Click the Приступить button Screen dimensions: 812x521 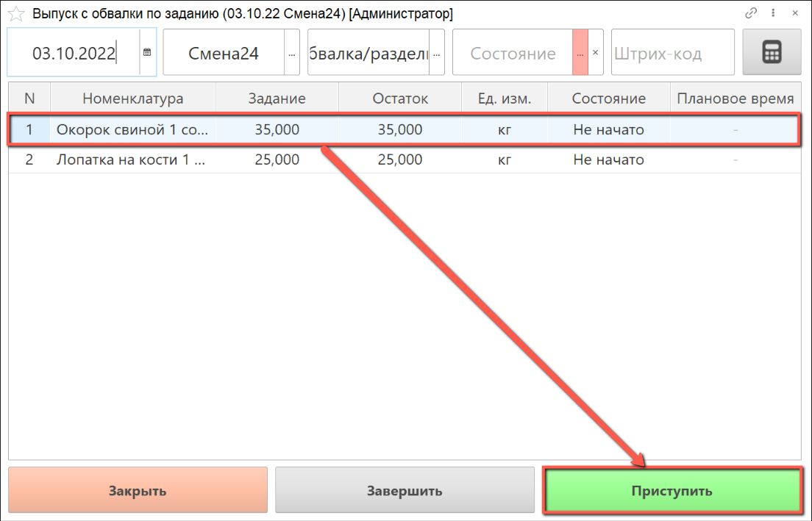coord(672,491)
